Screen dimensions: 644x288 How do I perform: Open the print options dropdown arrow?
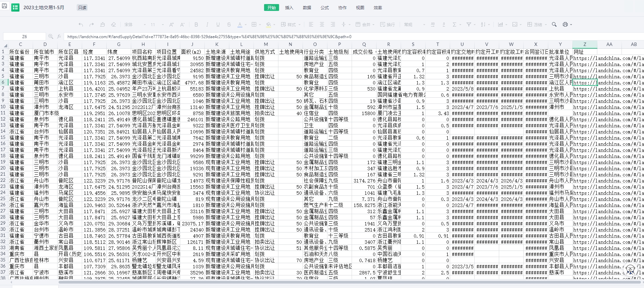pos(571,25)
